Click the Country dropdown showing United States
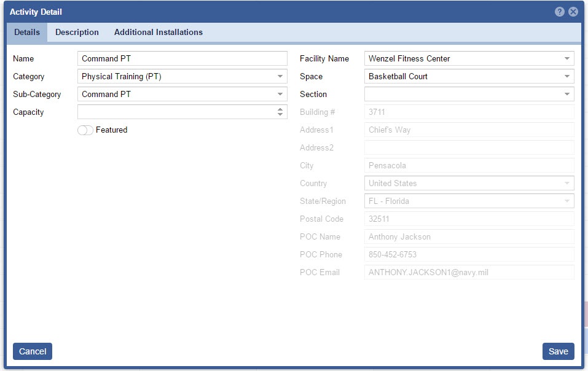The width and height of the screenshot is (588, 371). coord(469,184)
